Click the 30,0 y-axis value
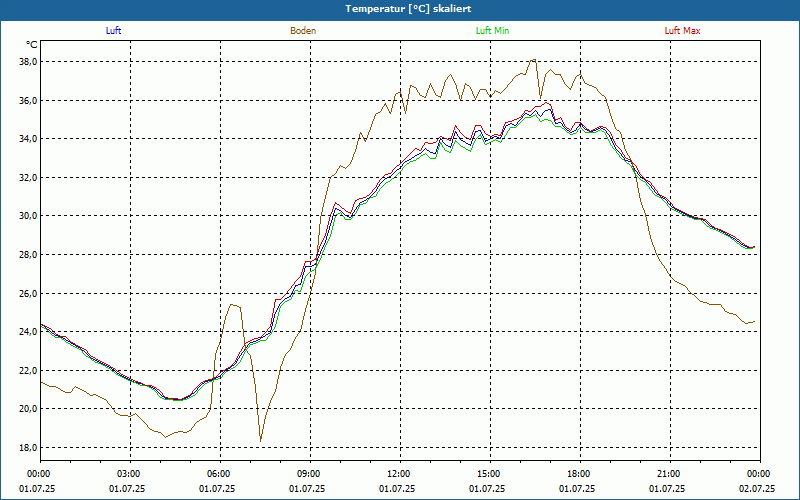Screen dimensions: 800x500 (28, 216)
